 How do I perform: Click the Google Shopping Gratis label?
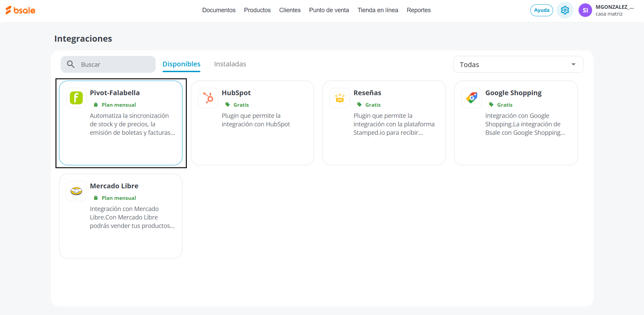pos(505,105)
